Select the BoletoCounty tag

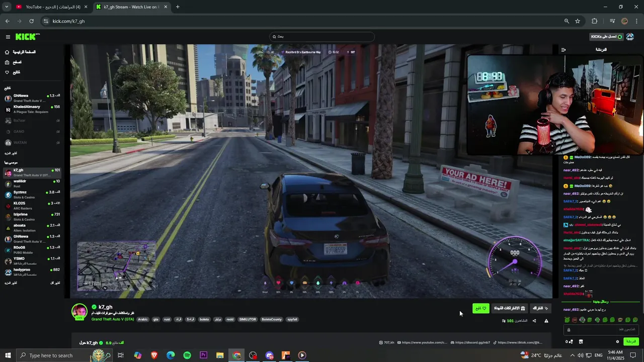pos(272,319)
